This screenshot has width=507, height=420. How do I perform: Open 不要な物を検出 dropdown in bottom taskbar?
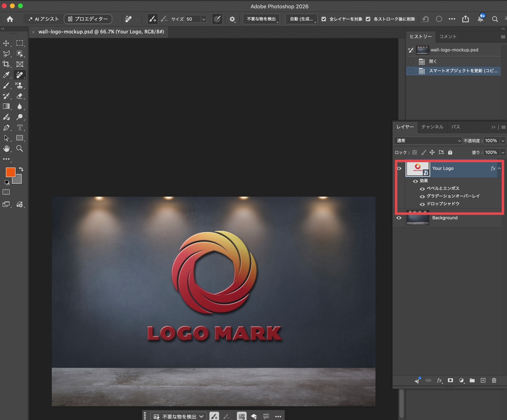pos(179,416)
